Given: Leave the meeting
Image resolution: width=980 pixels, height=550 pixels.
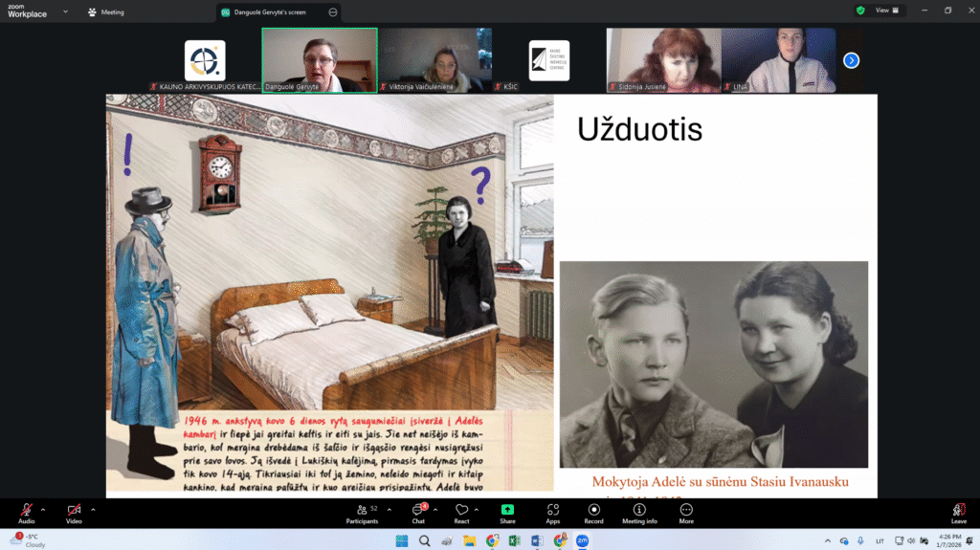Looking at the screenshot, I should pyautogui.click(x=958, y=513).
